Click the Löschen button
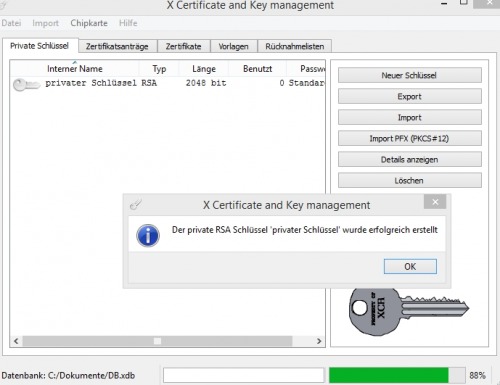The width and height of the screenshot is (500, 385). point(410,180)
